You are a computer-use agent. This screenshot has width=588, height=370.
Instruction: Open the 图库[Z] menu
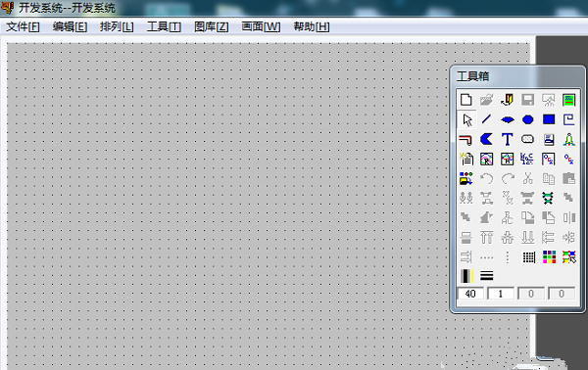pos(212,27)
